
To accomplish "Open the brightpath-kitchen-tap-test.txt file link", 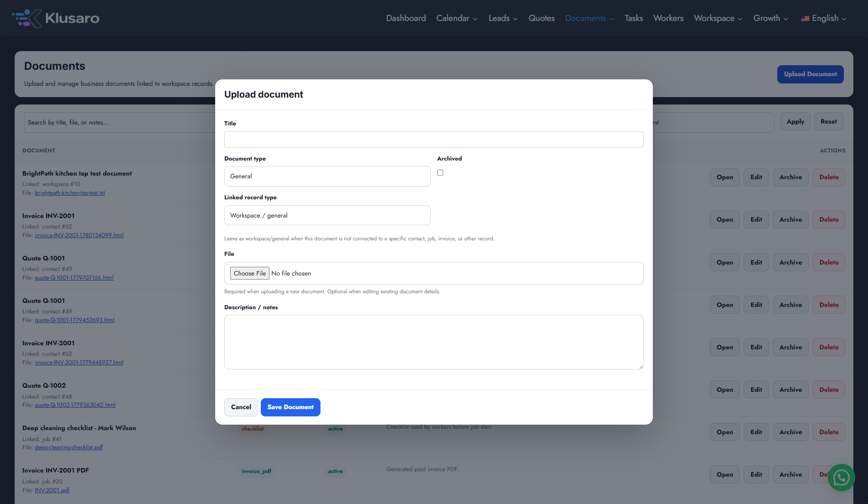I will coord(70,193).
